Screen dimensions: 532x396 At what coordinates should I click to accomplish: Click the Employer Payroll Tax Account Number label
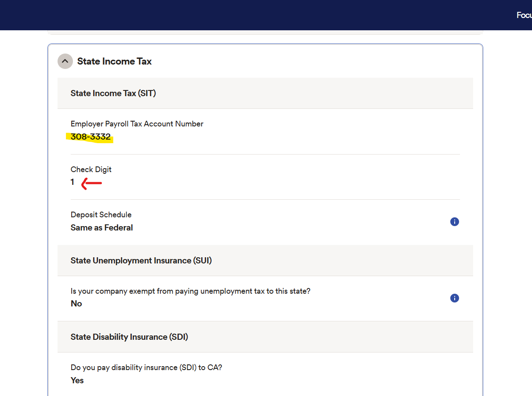tap(137, 124)
